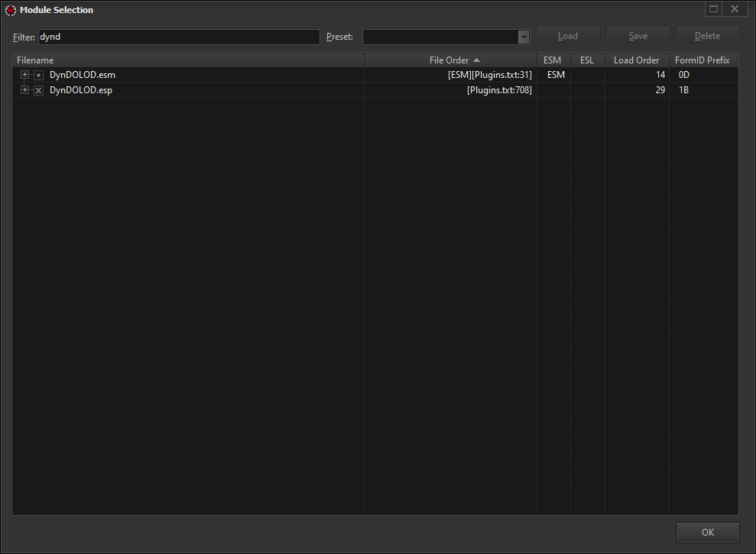Select the DynDOLOD.esp filename text
Screen dimensions: 756x554
(x=81, y=90)
